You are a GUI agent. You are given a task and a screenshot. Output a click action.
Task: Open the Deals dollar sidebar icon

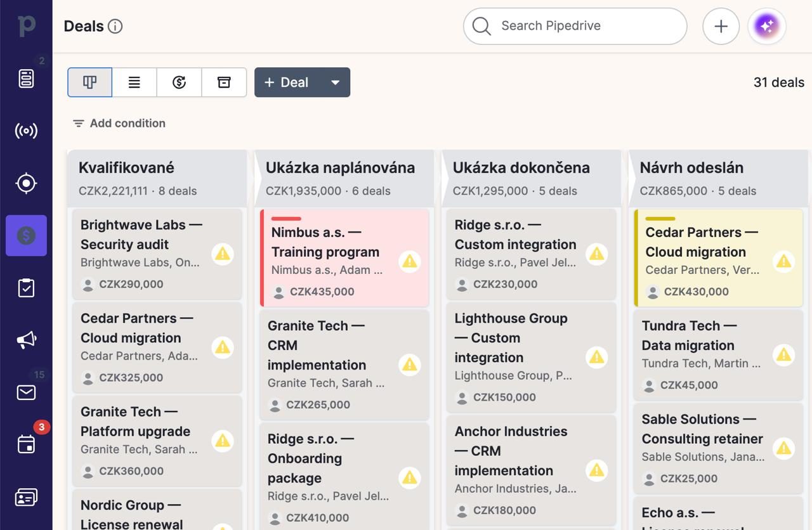click(26, 236)
